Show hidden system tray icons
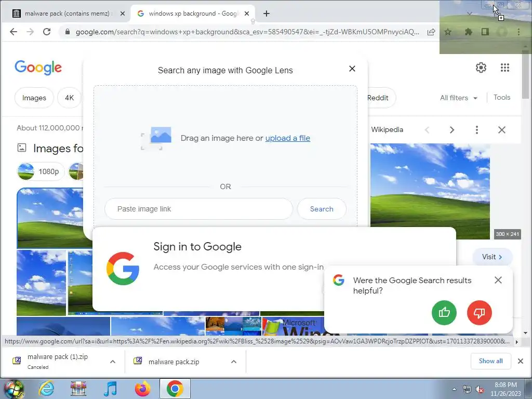Screen dimensions: 532x399 (454, 389)
